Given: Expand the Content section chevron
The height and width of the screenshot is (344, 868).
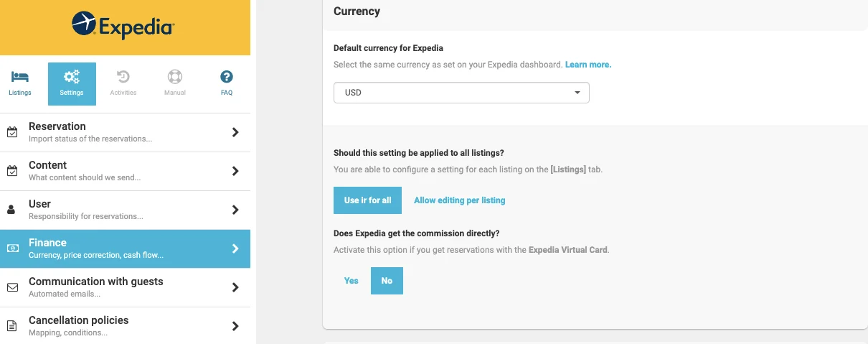Looking at the screenshot, I should point(235,171).
